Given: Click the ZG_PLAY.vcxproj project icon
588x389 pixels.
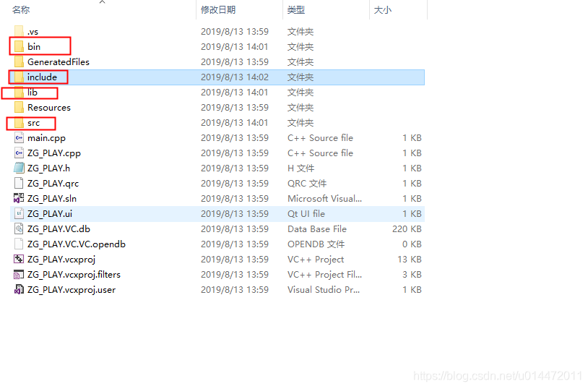Looking at the screenshot, I should [x=19, y=260].
